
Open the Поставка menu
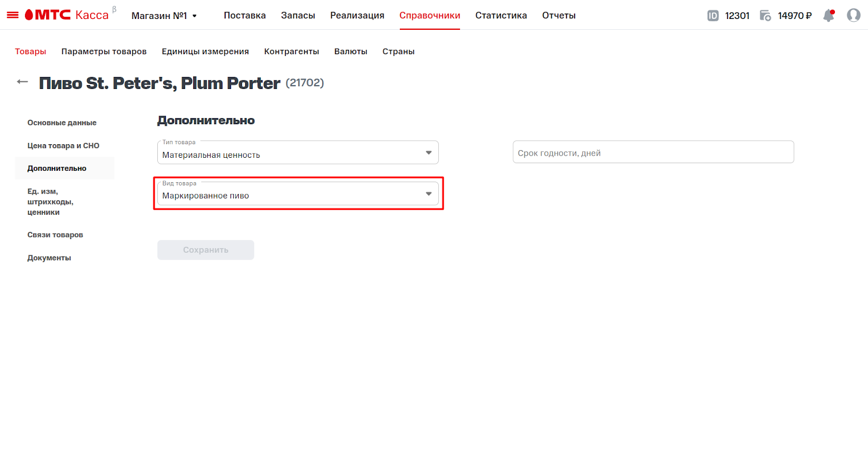coord(245,15)
